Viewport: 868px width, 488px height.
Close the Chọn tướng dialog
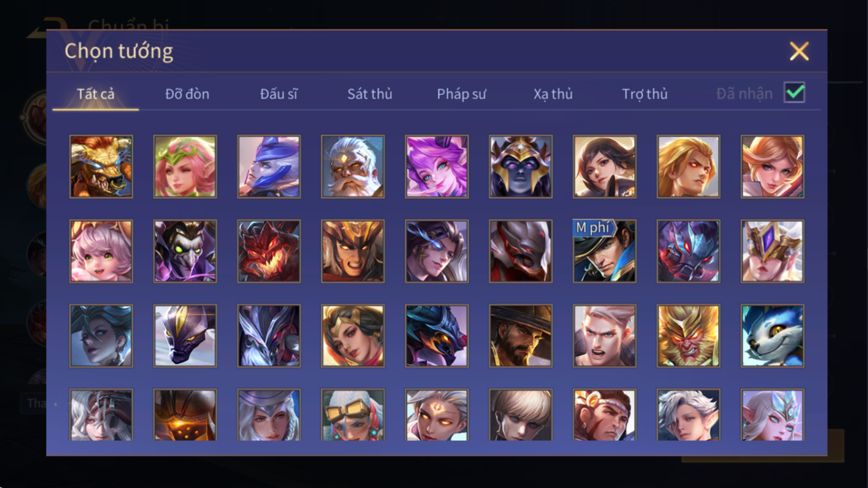click(x=798, y=51)
